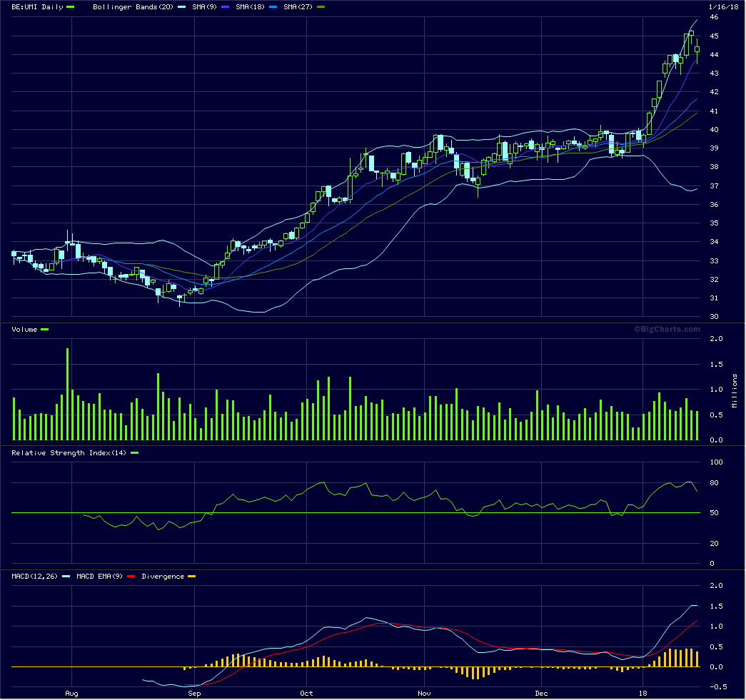Click the Aug marker on time axis
This screenshot has height=700, width=746.
pyautogui.click(x=71, y=692)
